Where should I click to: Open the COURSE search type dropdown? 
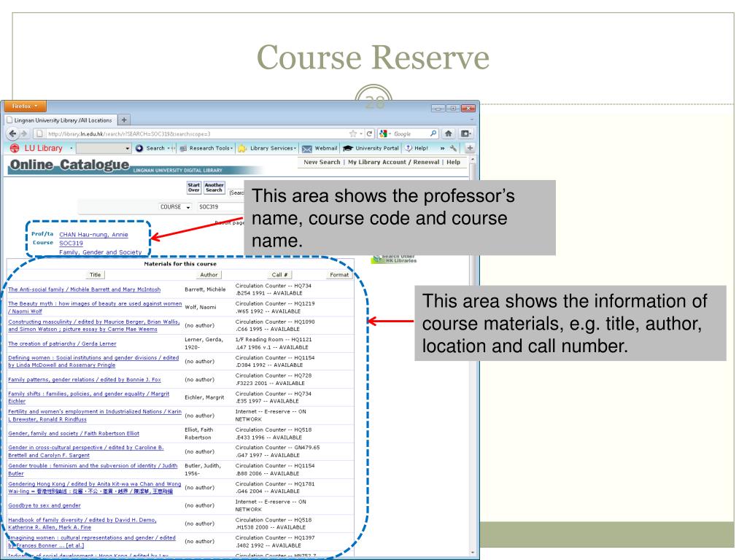pyautogui.click(x=175, y=207)
